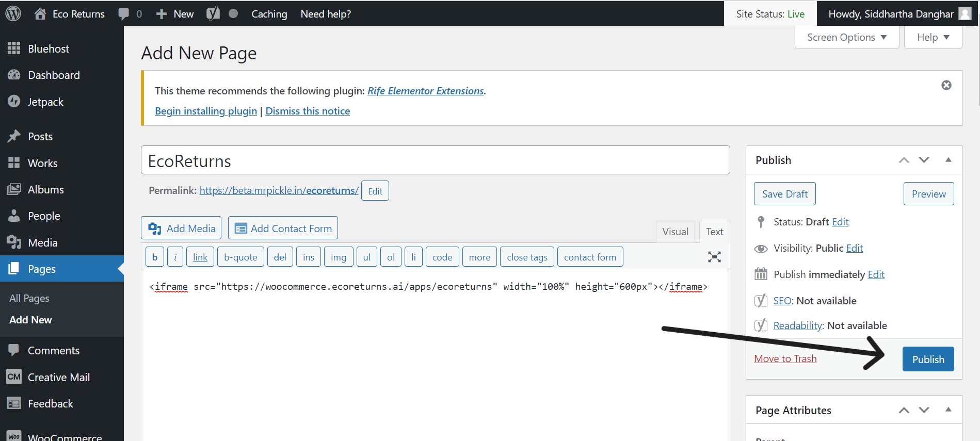Image resolution: width=980 pixels, height=441 pixels.
Task: Open Jetpack in the sidebar
Action: [x=45, y=102]
